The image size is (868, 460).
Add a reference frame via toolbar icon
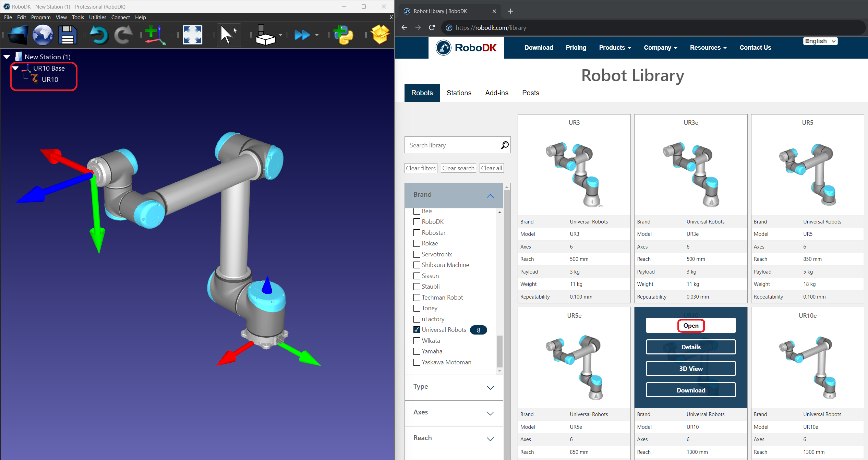click(x=154, y=35)
